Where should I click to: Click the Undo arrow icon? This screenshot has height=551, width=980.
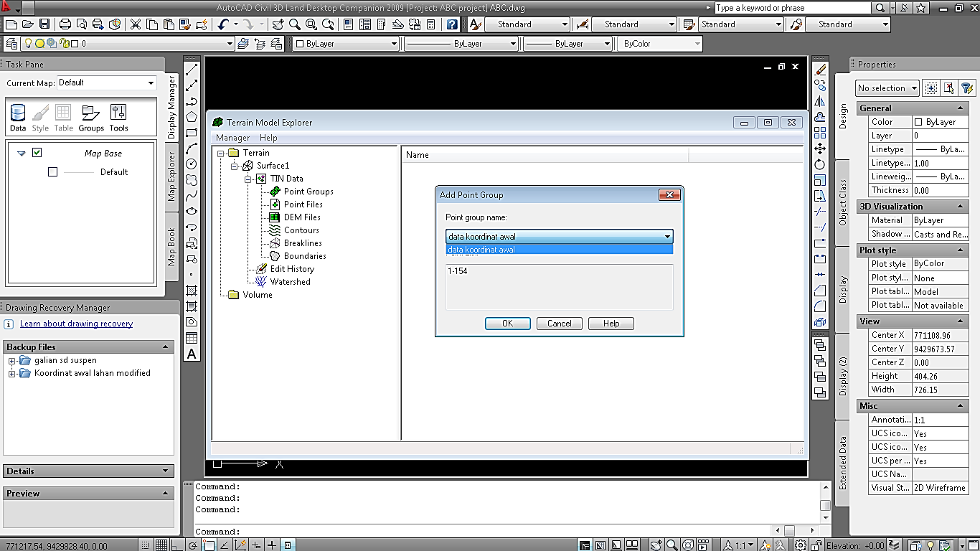[x=223, y=24]
